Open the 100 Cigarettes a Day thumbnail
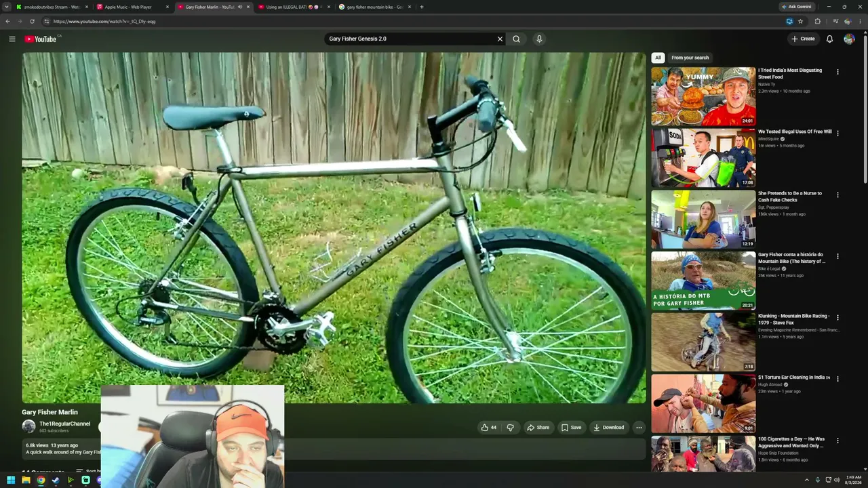Viewport: 868px width, 488px height. (x=703, y=453)
